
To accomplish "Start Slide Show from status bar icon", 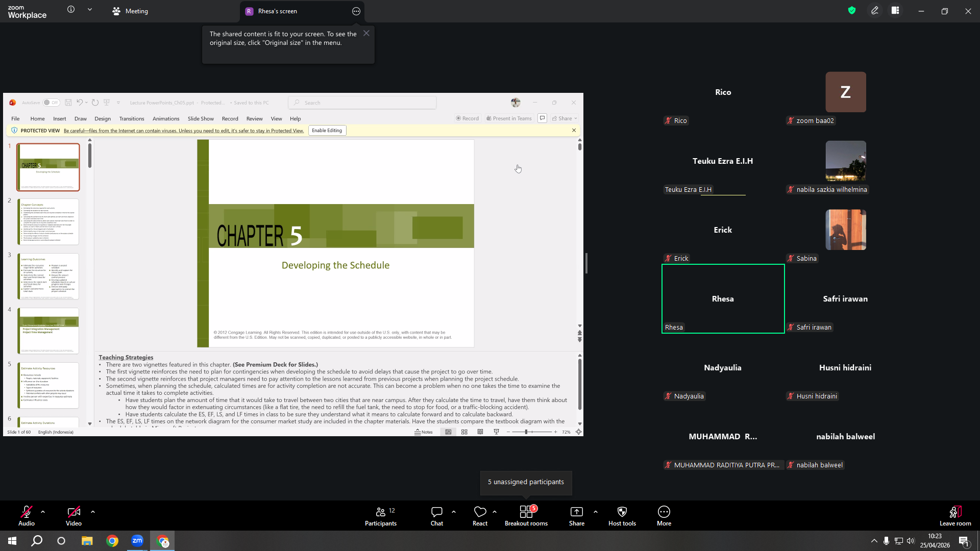I will click(x=496, y=432).
